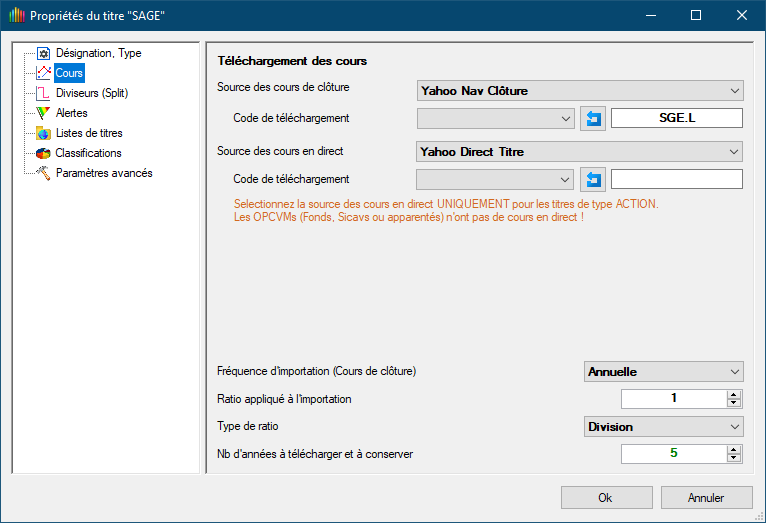Click blue arrow button beside empty direct code field

[x=593, y=180]
